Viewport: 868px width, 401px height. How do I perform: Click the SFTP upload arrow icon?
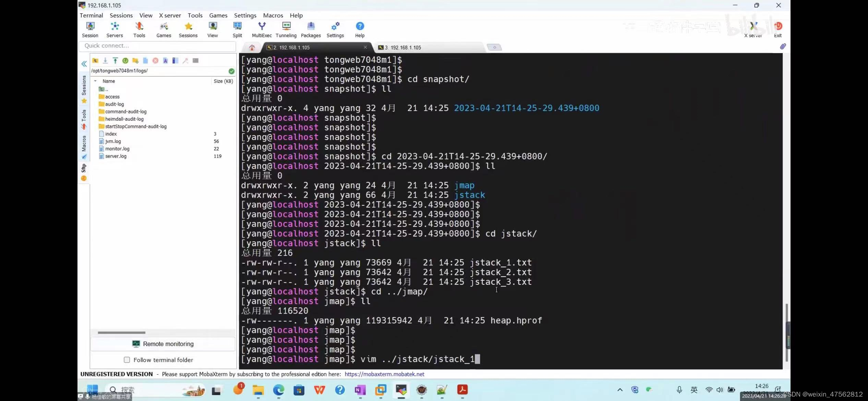pyautogui.click(x=115, y=61)
